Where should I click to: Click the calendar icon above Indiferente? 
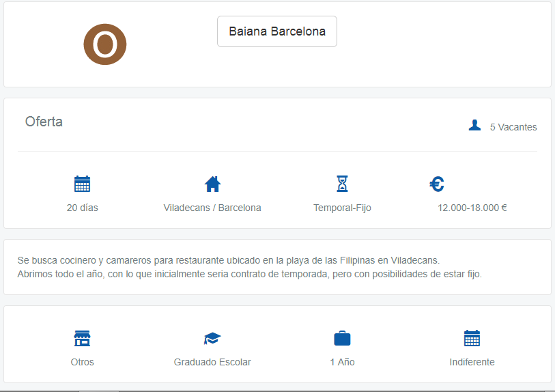pyautogui.click(x=472, y=338)
